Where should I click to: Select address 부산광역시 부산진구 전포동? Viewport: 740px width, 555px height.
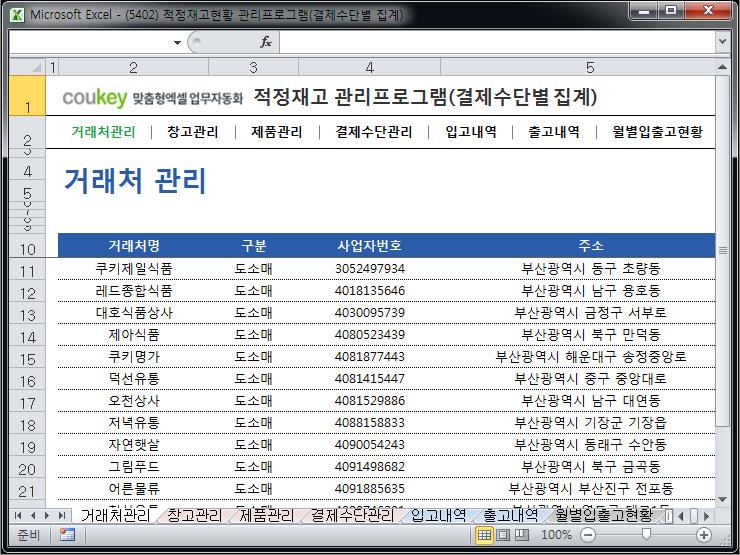tap(590, 488)
